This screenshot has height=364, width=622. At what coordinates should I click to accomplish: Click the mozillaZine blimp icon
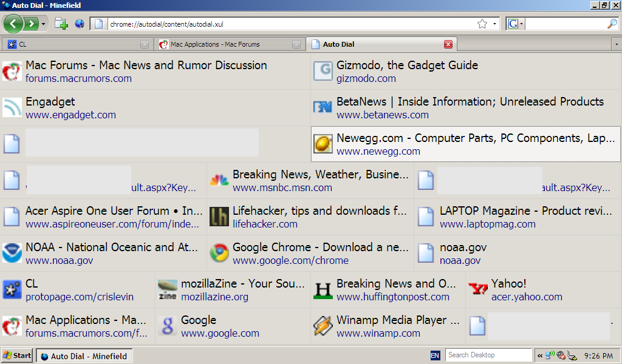[x=167, y=289]
